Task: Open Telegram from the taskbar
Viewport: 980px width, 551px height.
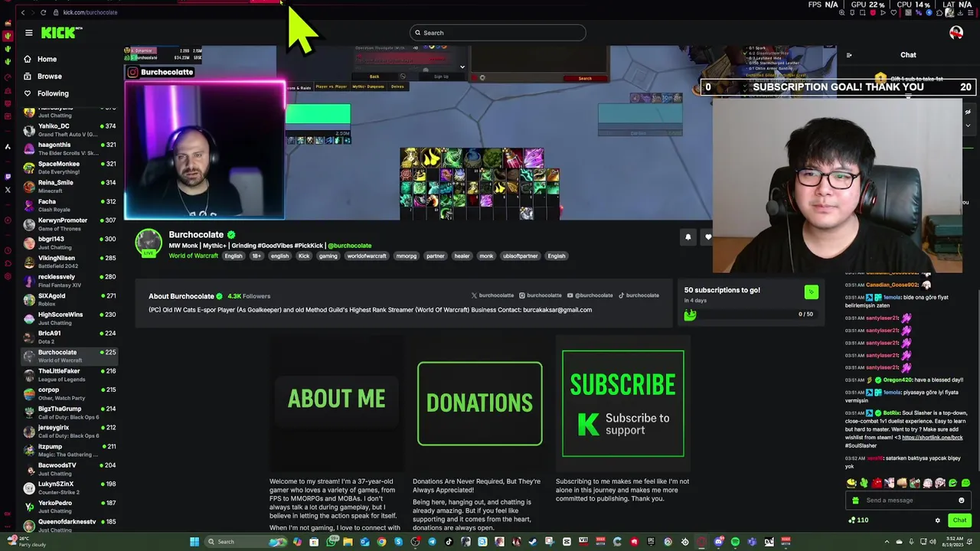Action: 432,542
